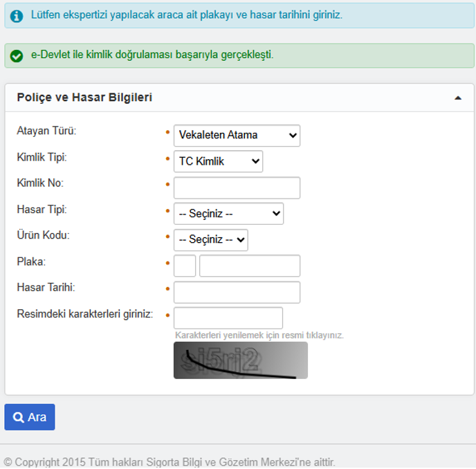Viewport: 476px width, 469px height.
Task: Click the magnifier icon on the Ara button
Action: point(19,418)
